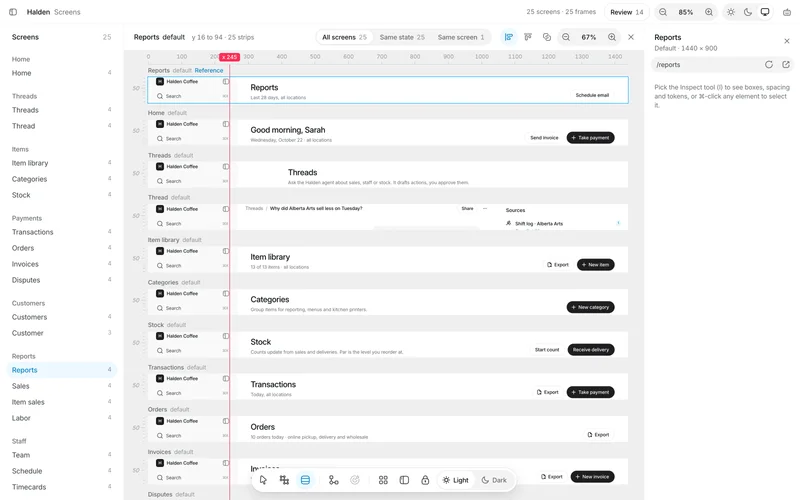Select Item sales in the sidebar
The height and width of the screenshot is (500, 800).
(x=61, y=402)
